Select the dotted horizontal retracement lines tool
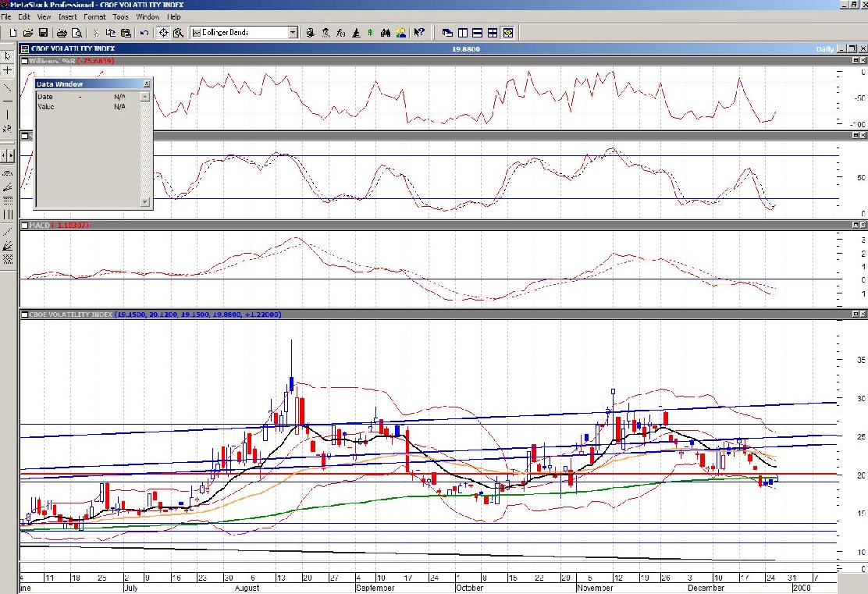Image resolution: width=868 pixels, height=594 pixels. point(8,201)
